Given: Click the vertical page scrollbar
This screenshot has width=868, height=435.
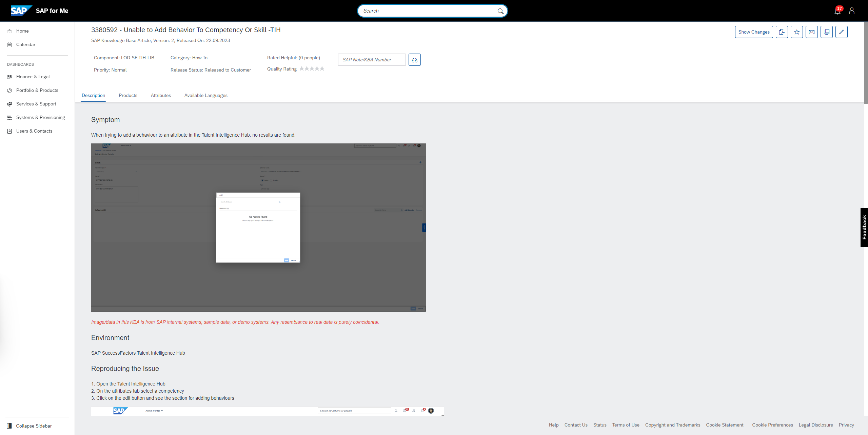Looking at the screenshot, I should [x=866, y=63].
